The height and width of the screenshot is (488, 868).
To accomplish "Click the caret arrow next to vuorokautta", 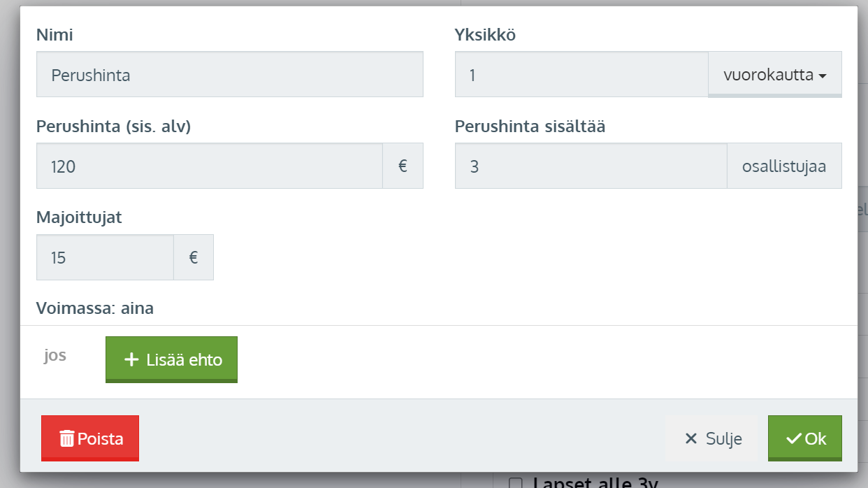I will (823, 76).
